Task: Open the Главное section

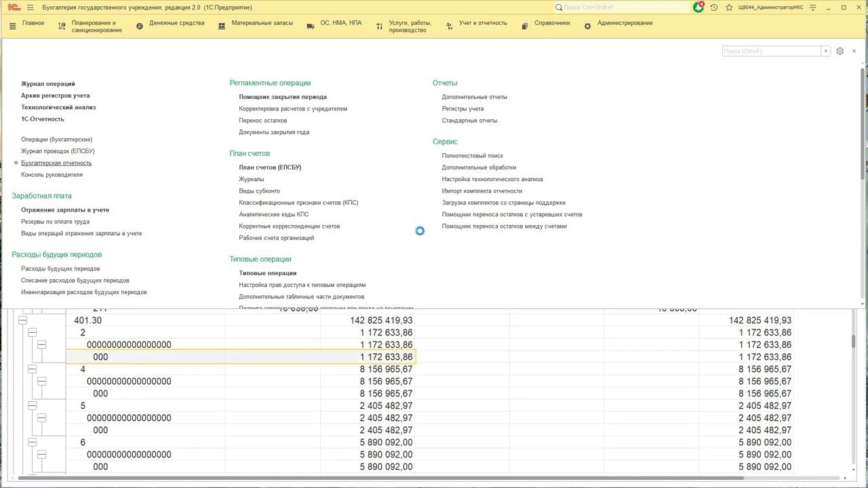Action: pos(33,23)
